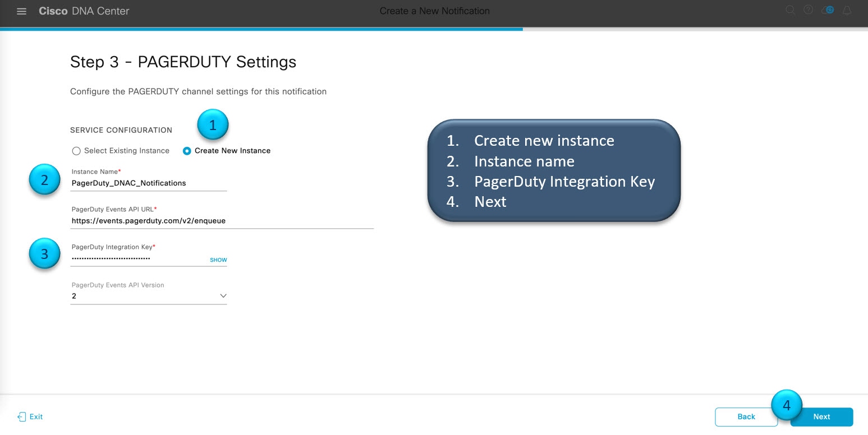
Task: Open the hamburger navigation menu
Action: pos(22,11)
